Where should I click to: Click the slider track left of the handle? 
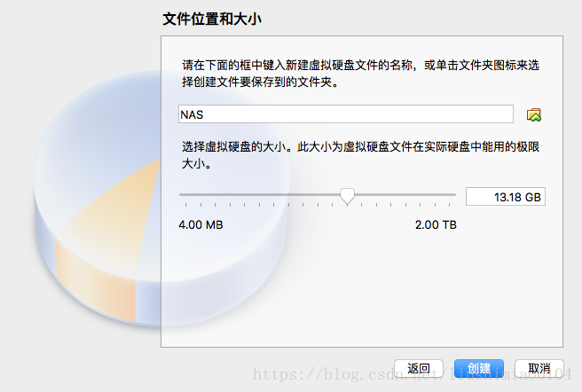pyautogui.click(x=259, y=194)
